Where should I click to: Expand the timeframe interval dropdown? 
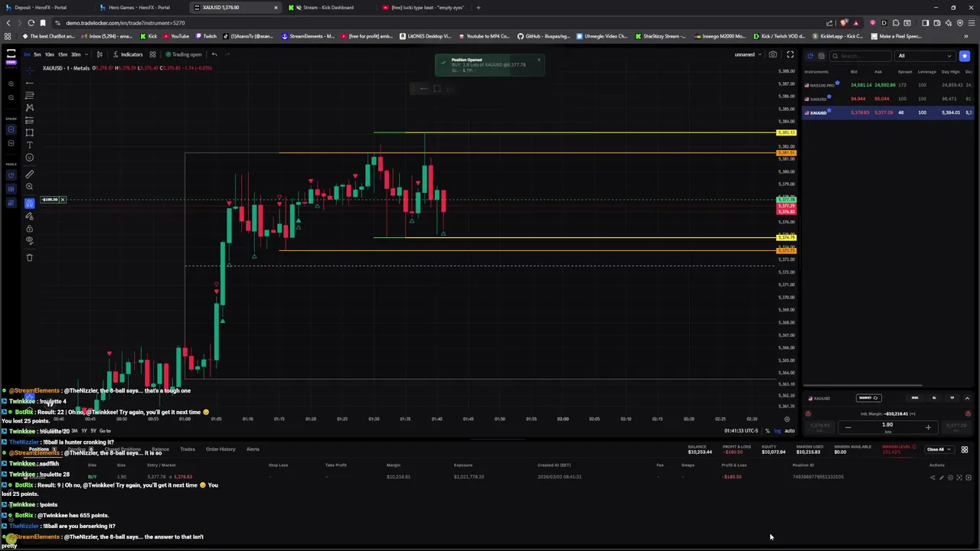tap(87, 54)
